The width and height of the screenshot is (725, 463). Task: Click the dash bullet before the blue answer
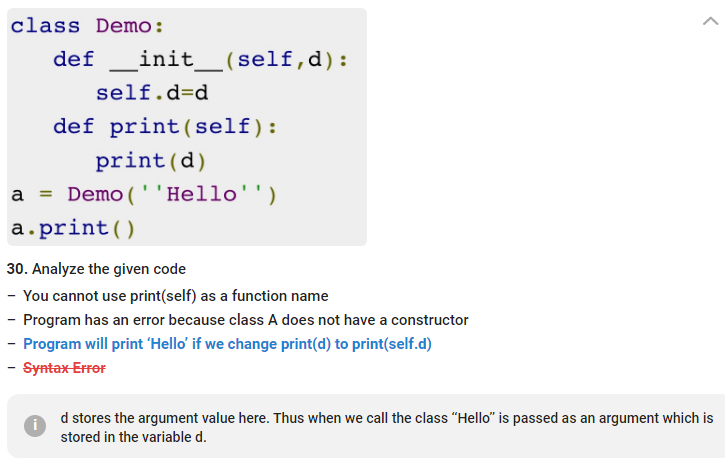tap(10, 344)
